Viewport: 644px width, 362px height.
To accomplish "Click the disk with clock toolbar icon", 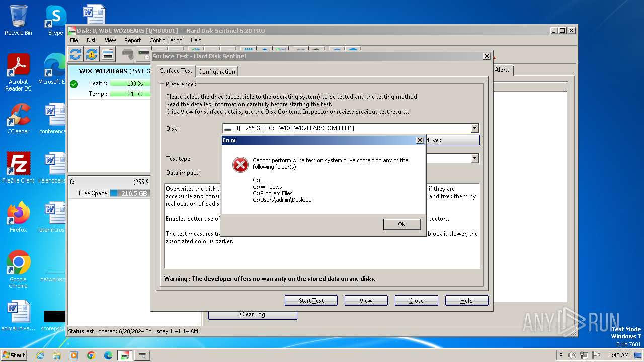I will (x=144, y=54).
